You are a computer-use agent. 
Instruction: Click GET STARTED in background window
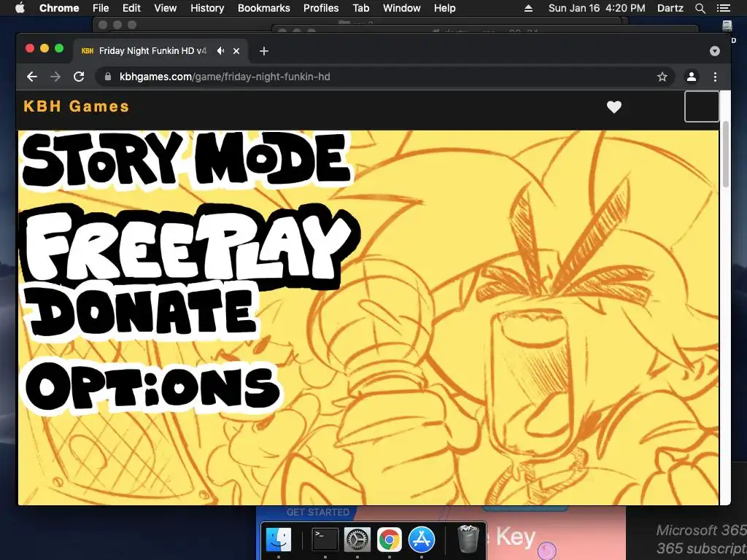point(318,512)
